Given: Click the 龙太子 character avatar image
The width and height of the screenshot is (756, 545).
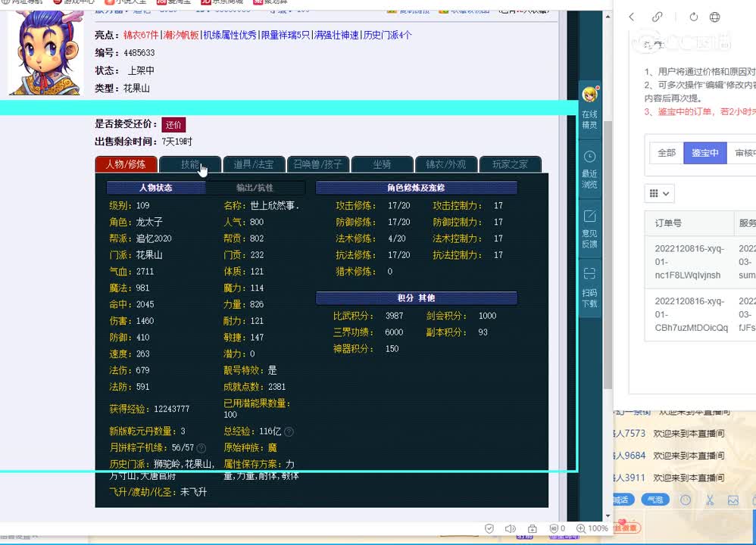Looking at the screenshot, I should click(45, 53).
